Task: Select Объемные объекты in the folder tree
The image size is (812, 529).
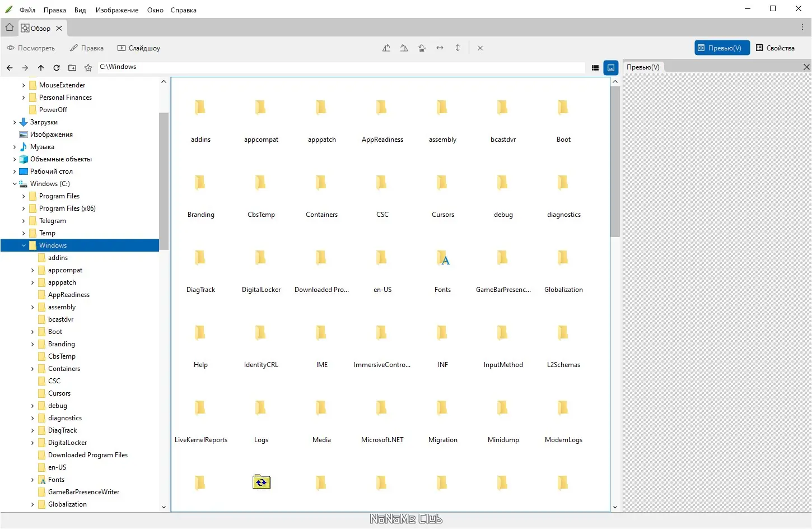Action: click(x=61, y=159)
